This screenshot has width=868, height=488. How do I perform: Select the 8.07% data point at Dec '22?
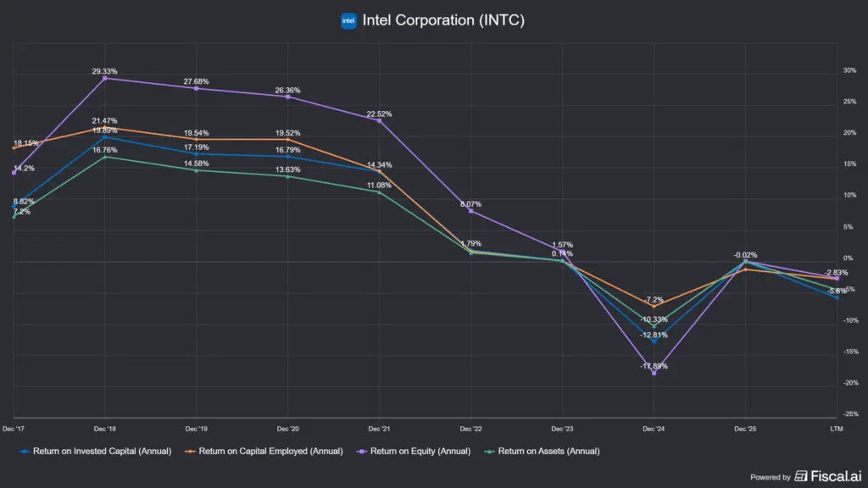[470, 211]
